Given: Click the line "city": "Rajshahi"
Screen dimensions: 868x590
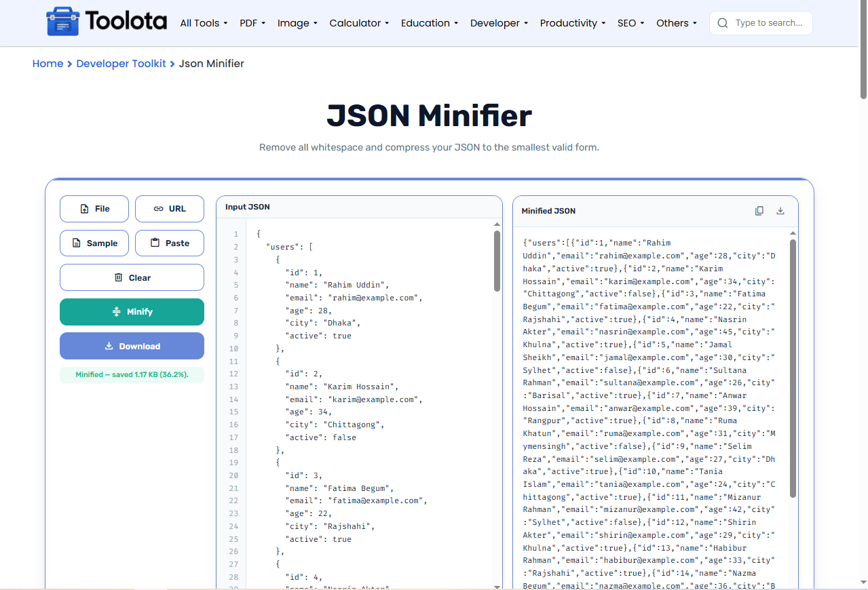Looking at the screenshot, I should (330, 526).
